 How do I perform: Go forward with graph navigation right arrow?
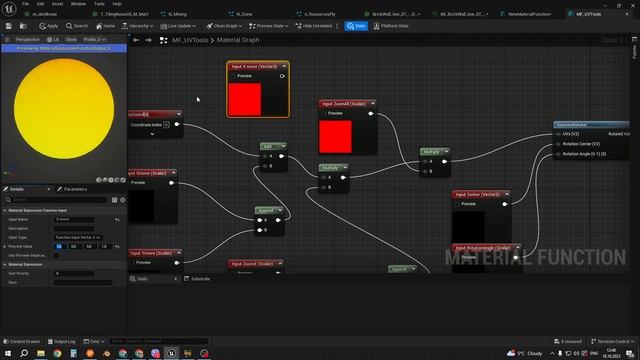point(149,40)
